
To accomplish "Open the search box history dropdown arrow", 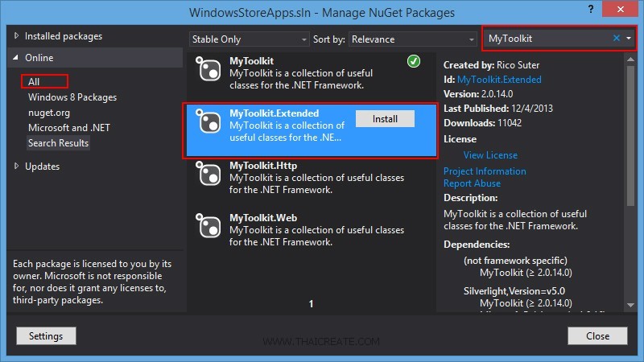I will [x=629, y=38].
